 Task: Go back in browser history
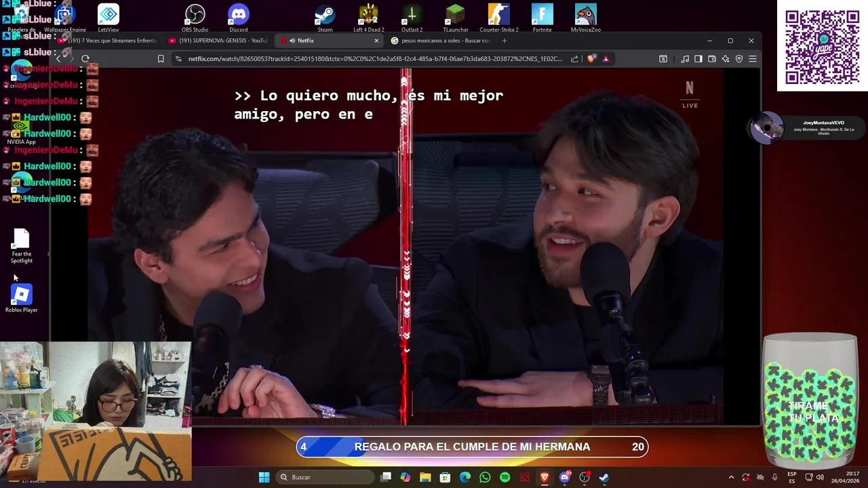(58, 59)
